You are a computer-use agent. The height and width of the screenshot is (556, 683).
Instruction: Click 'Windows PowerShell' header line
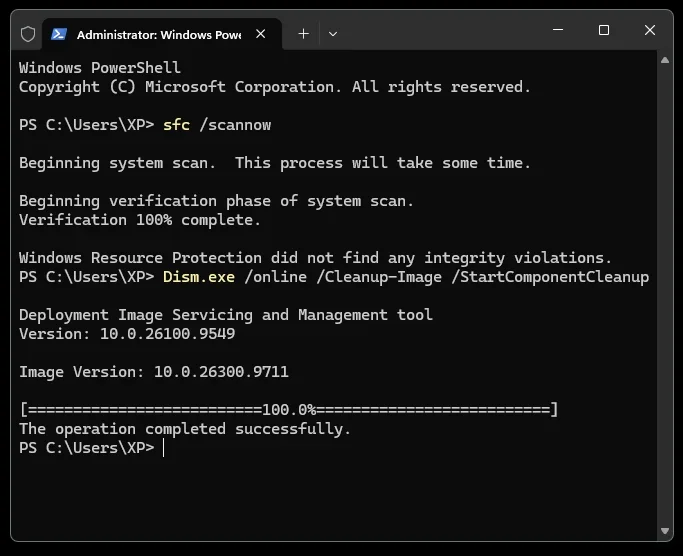point(100,68)
